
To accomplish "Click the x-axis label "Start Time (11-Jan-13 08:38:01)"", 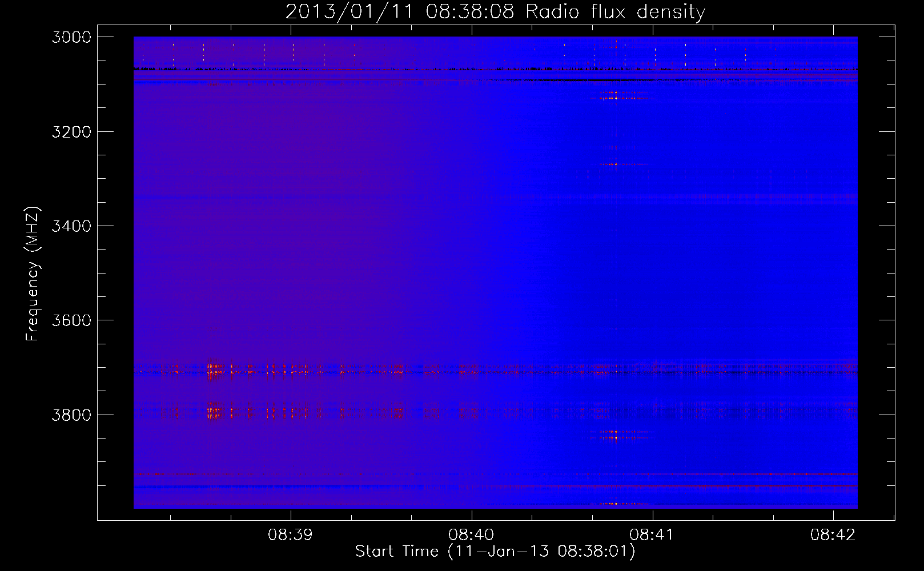I will click(495, 552).
